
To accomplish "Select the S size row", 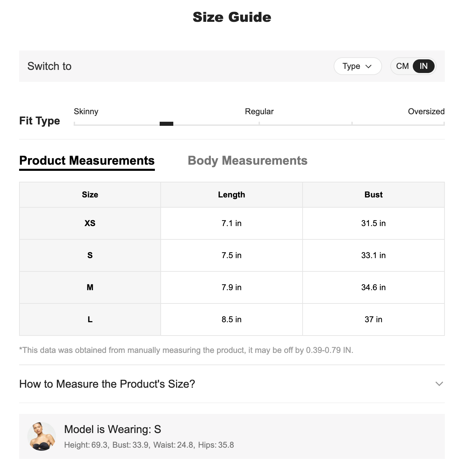I will tap(232, 255).
